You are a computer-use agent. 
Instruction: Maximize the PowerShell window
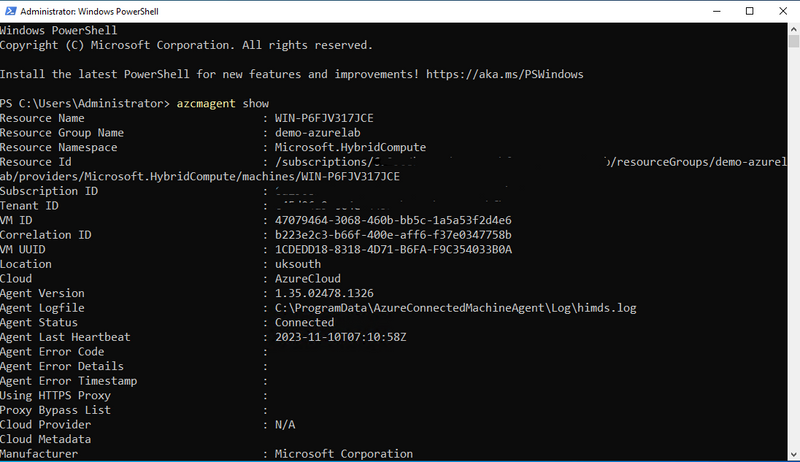point(749,11)
